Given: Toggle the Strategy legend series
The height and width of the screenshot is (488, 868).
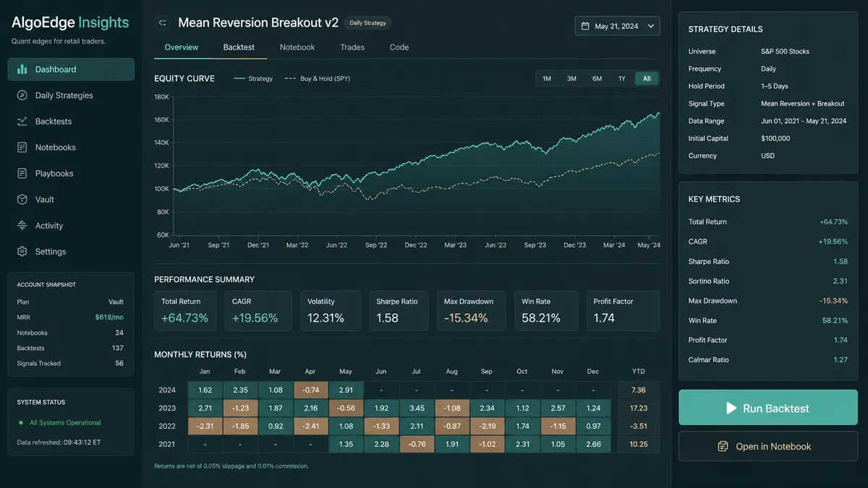Looking at the screenshot, I should coord(253,79).
